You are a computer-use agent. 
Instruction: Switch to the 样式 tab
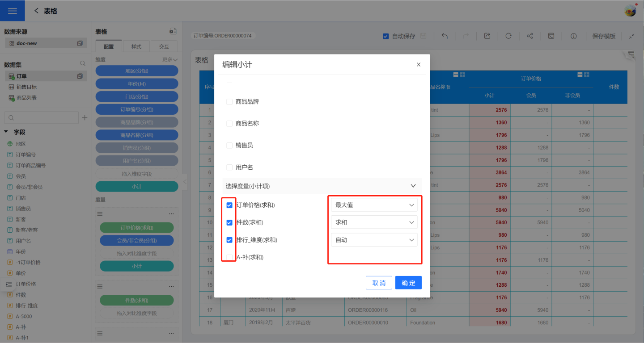(x=136, y=46)
